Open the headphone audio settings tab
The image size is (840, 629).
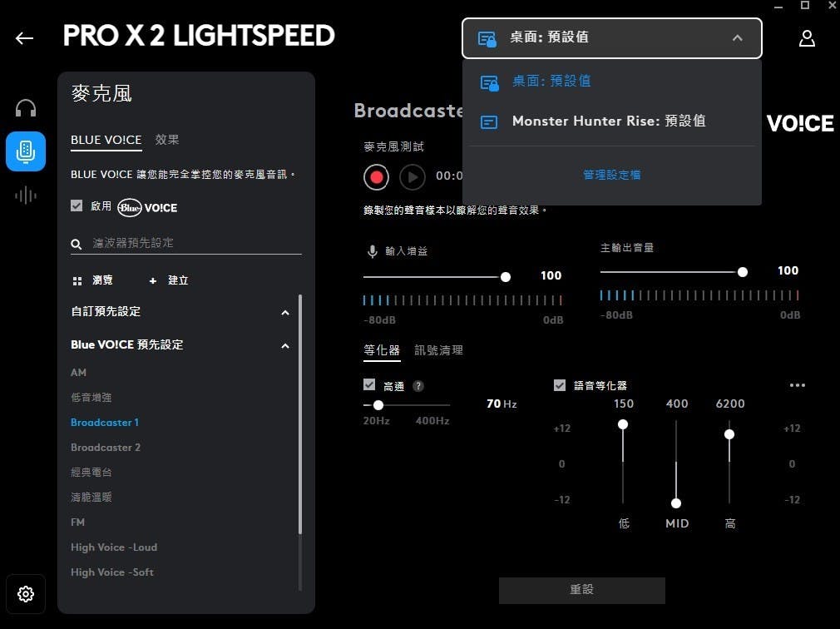(x=26, y=108)
